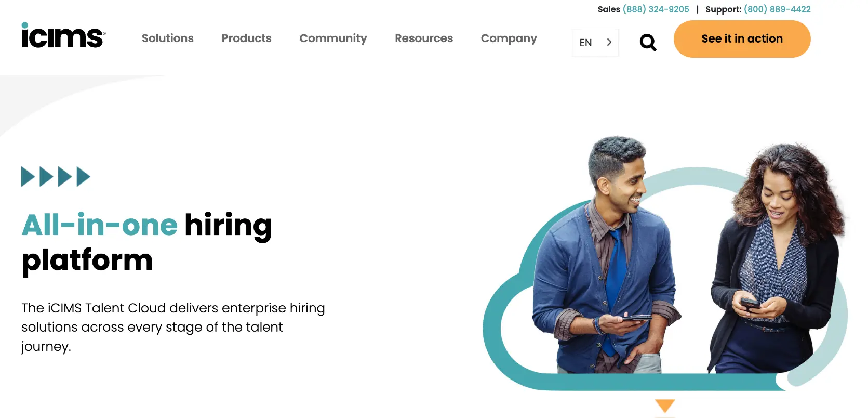Click the See it in action button
Viewport: 868px width, 418px height.
742,39
